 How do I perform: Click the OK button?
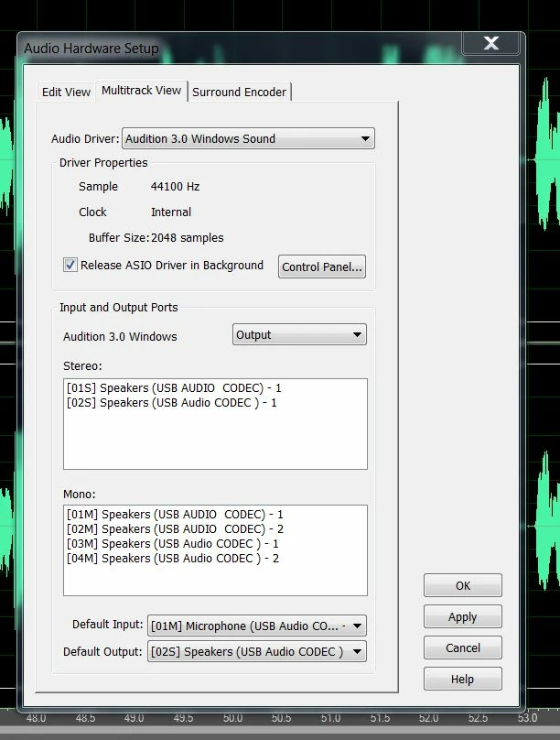[x=463, y=585]
